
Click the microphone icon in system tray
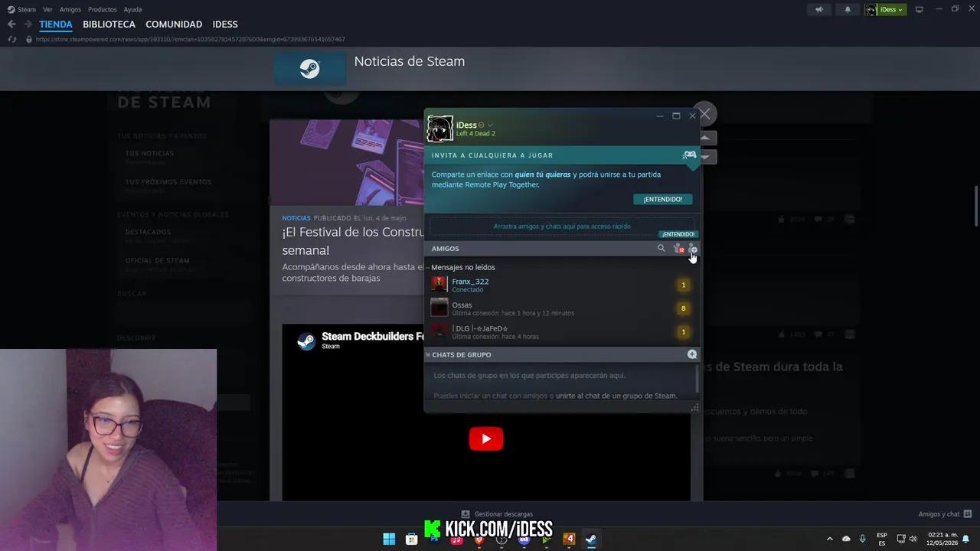tap(863, 539)
